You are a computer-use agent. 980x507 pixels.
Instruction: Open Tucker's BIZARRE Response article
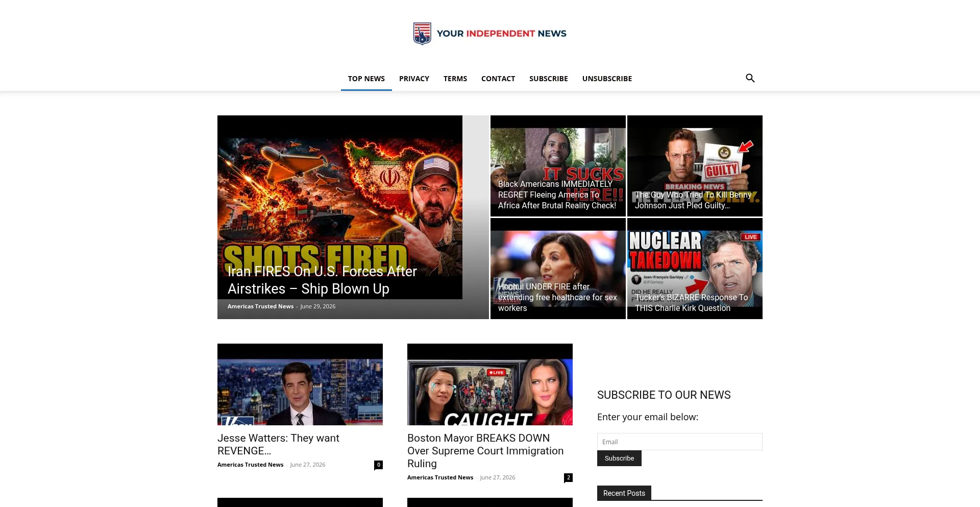691,303
